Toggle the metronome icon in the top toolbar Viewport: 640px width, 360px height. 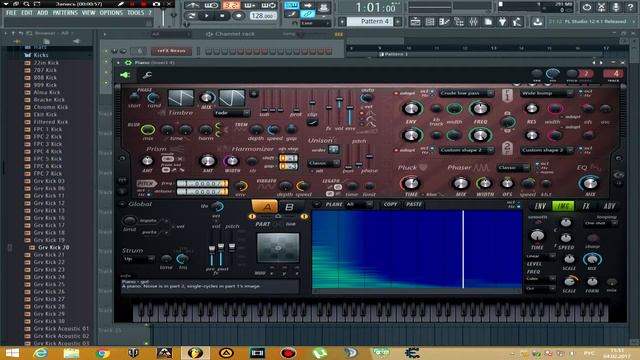[193, 5]
